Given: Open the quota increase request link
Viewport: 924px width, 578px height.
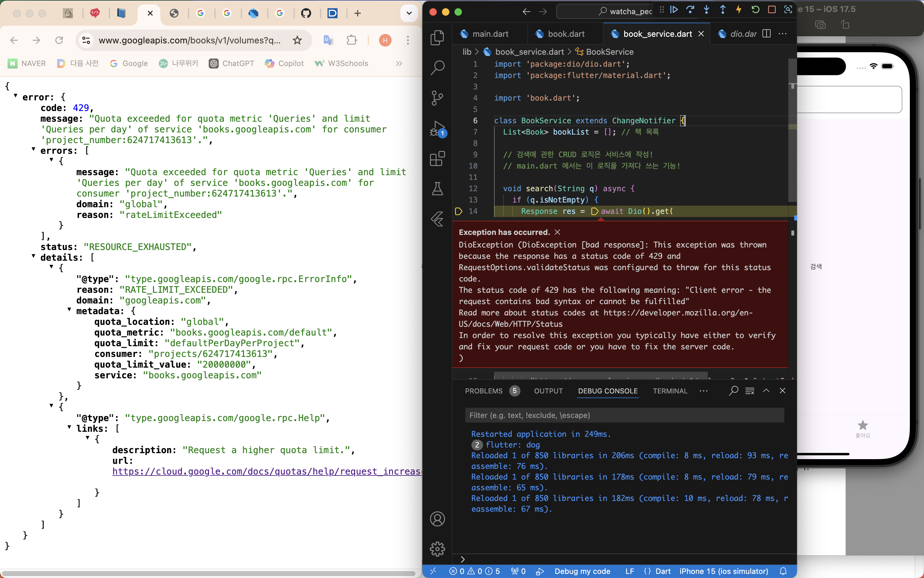Looking at the screenshot, I should point(267,471).
